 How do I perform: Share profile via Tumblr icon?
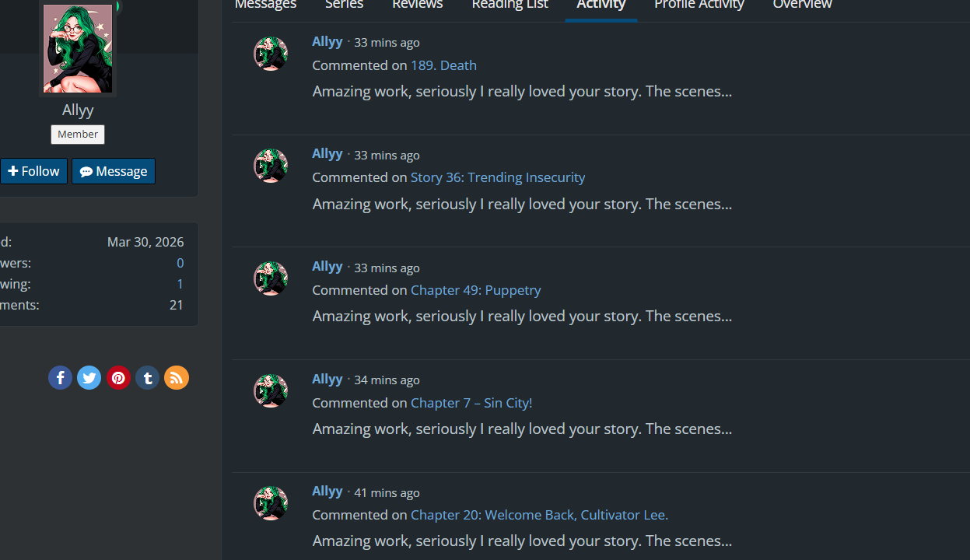[x=147, y=378]
